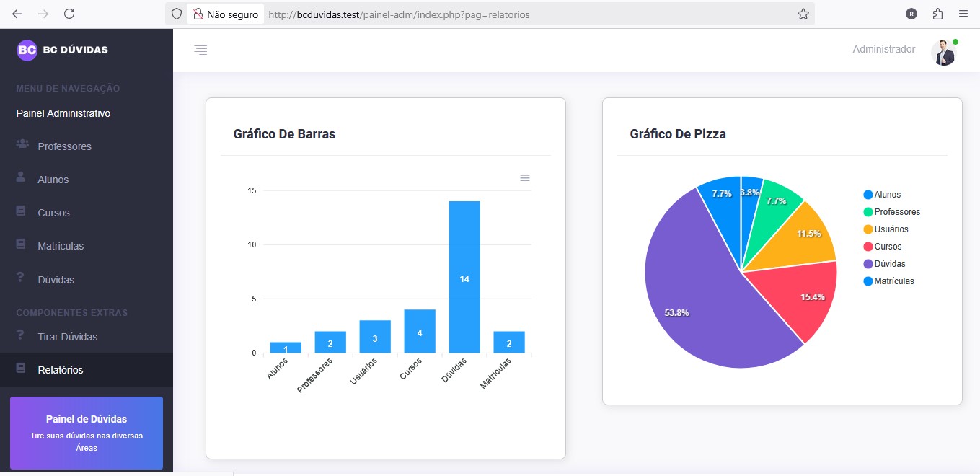Click the question mark icon beside Dúvidas
Screen dimensions: 980x476
click(21, 278)
